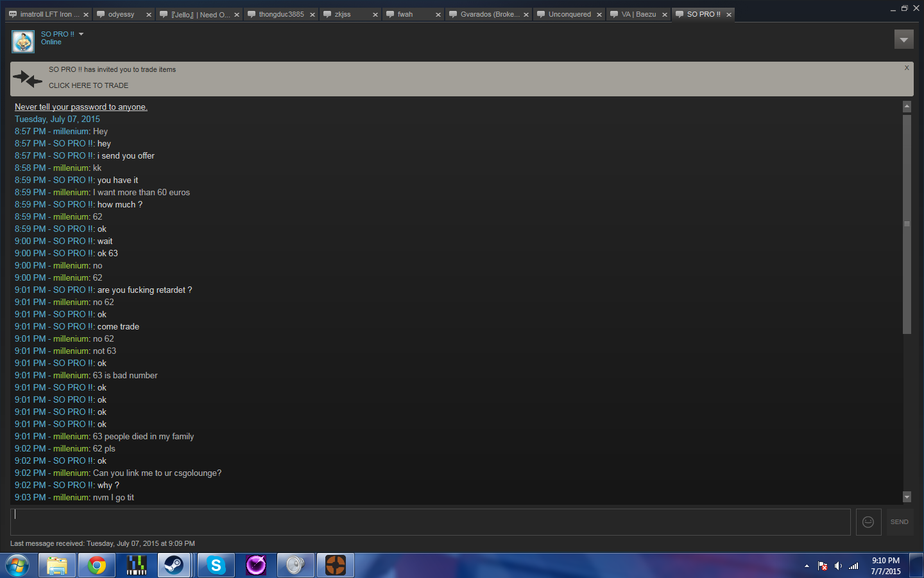Open Windows Explorer folder icon
The width and height of the screenshot is (924, 578).
tap(57, 566)
